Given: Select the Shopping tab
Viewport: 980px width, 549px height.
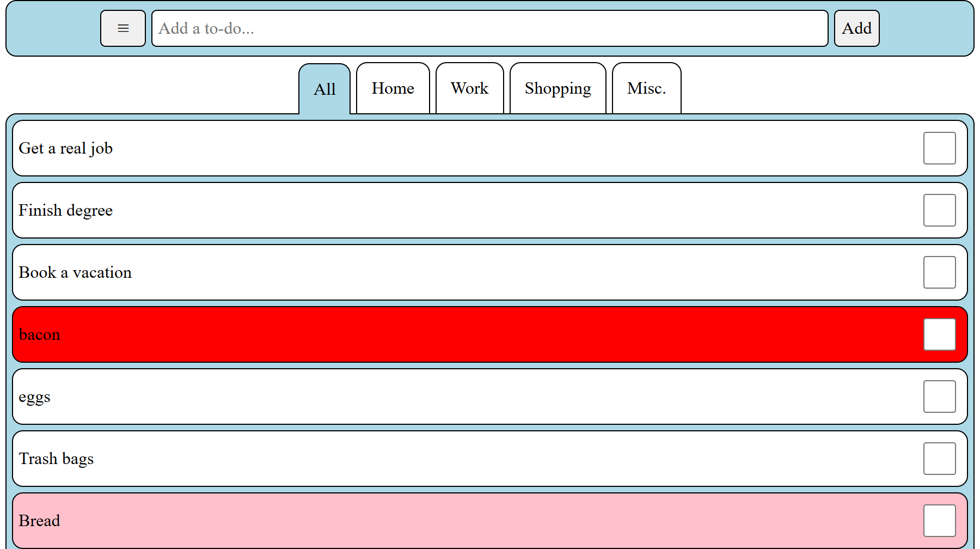Looking at the screenshot, I should click(x=558, y=88).
